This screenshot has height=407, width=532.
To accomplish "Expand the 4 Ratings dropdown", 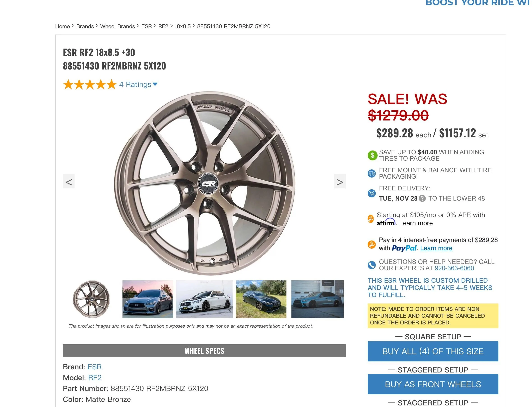I will point(138,85).
